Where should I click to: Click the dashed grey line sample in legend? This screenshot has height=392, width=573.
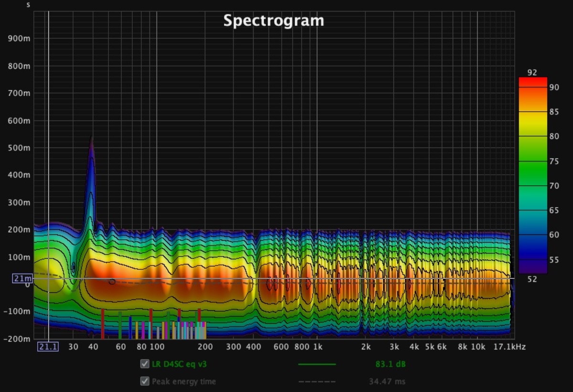click(317, 381)
